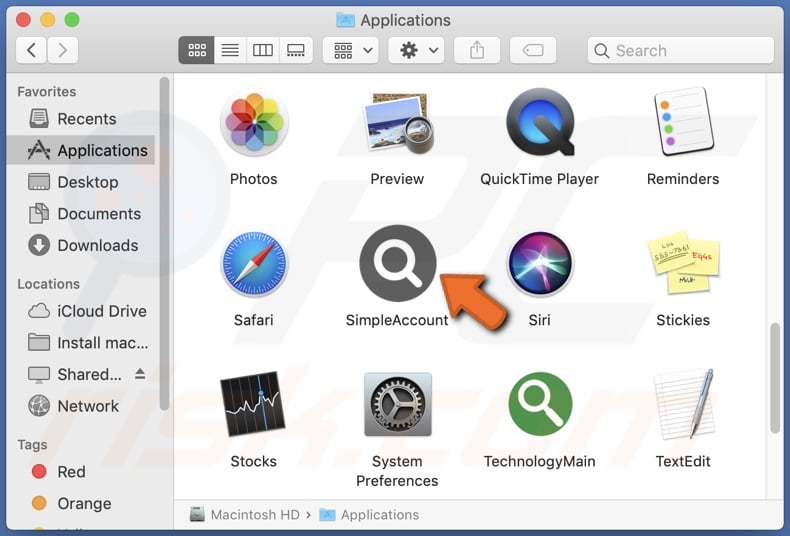
Task: Click the TechnologyMain label text
Action: [x=540, y=461]
